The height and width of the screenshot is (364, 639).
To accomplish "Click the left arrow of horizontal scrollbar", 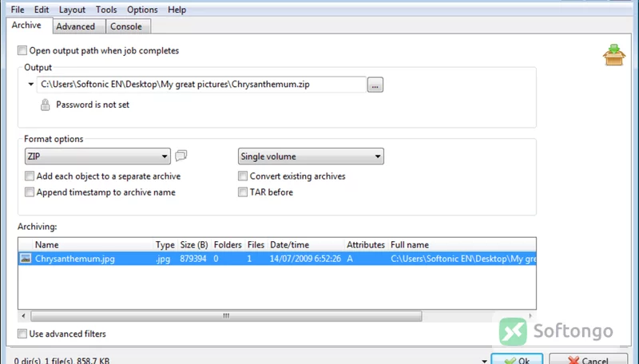I will tap(24, 316).
